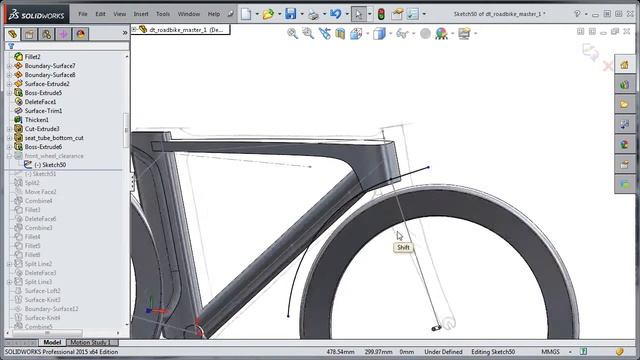Click the Hide/Show Items glasses icon
This screenshot has width=640, height=360.
point(402,33)
